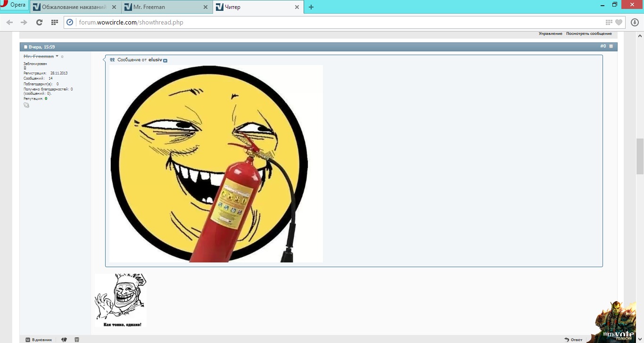Open a new tab with plus button
The width and height of the screenshot is (644, 343).
pyautogui.click(x=311, y=7)
